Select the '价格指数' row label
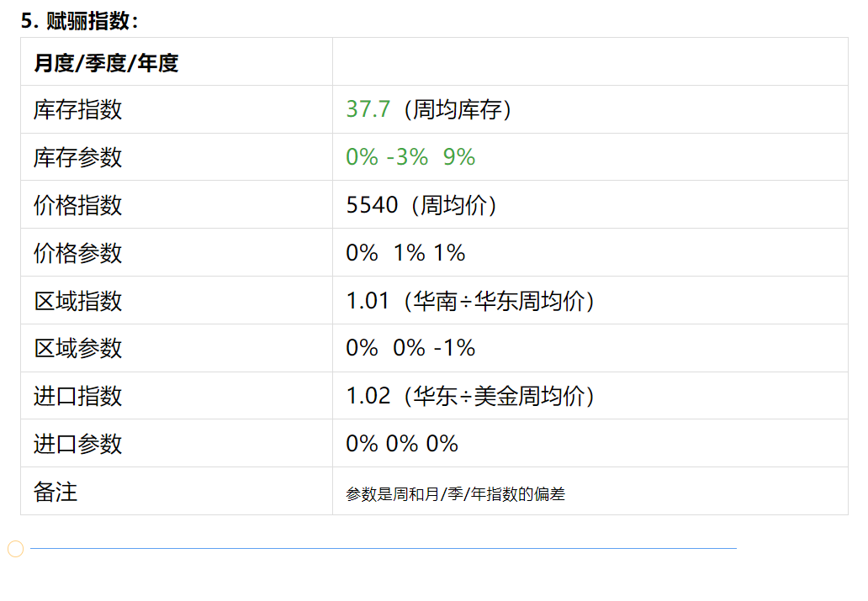This screenshot has width=868, height=601. (x=77, y=205)
